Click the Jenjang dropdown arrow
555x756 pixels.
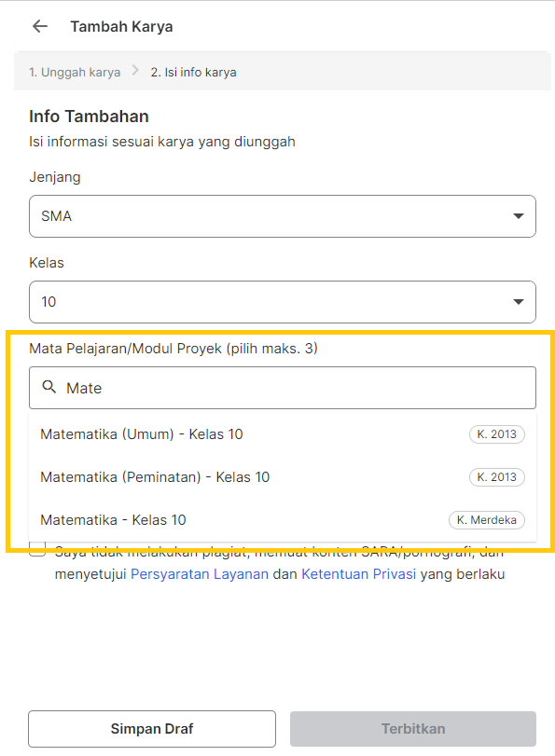(x=519, y=216)
